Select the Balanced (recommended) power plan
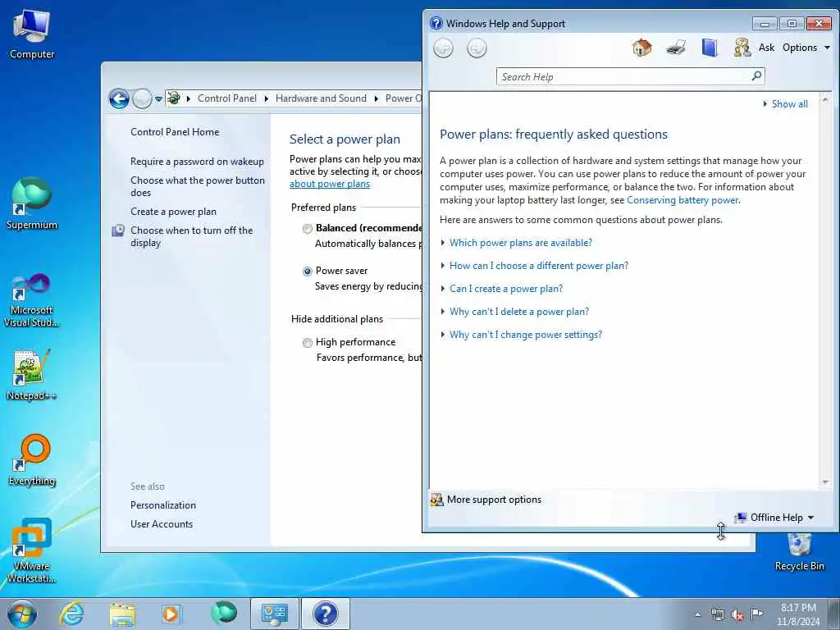 pos(308,229)
